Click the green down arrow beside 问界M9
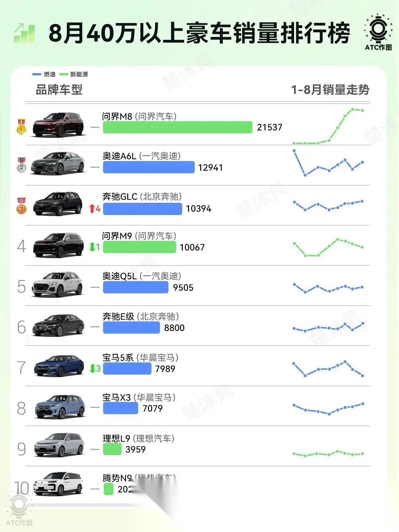This screenshot has width=399, height=532. [92, 247]
